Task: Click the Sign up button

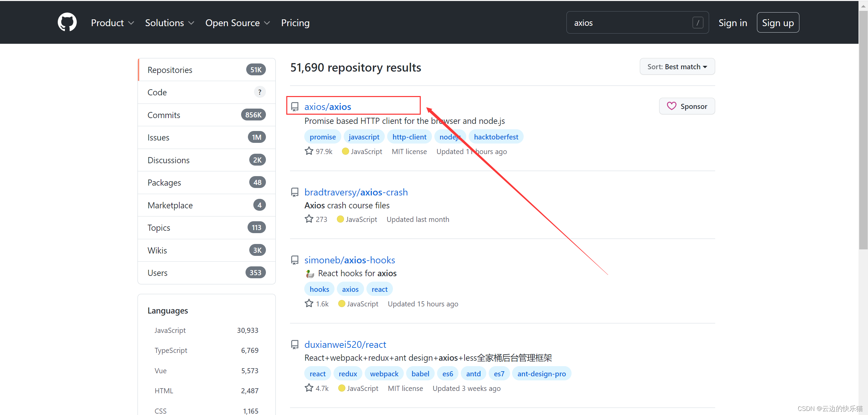Action: point(778,23)
